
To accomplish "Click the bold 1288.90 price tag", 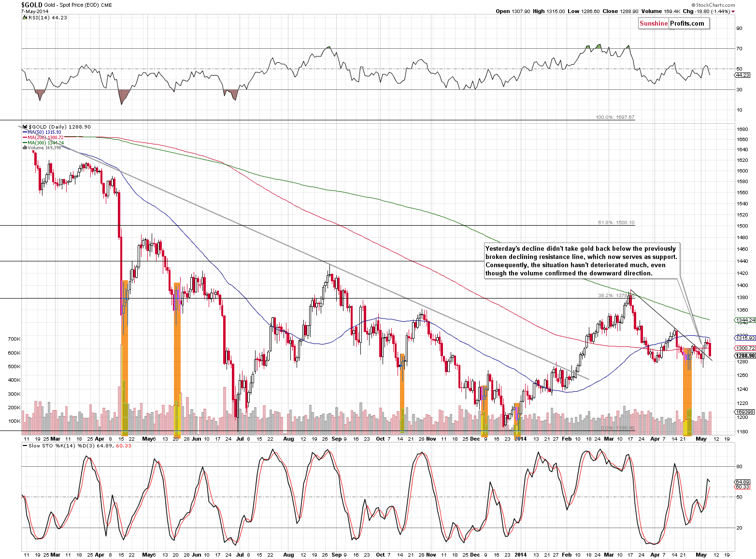I will tap(744, 355).
